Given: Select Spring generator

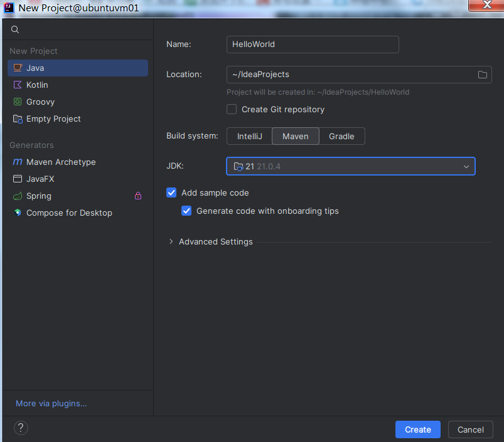Looking at the screenshot, I should click(x=78, y=196).
